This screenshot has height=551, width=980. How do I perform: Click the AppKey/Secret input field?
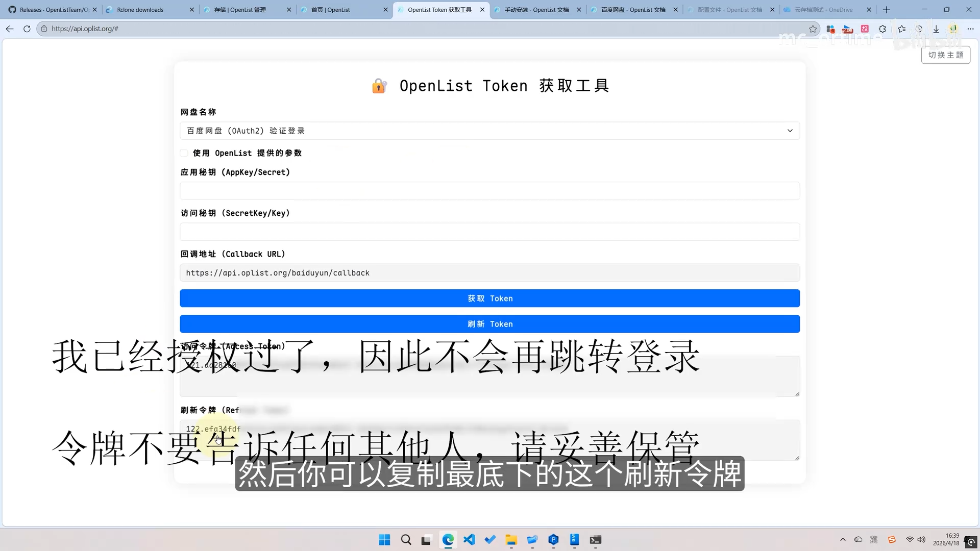(489, 190)
